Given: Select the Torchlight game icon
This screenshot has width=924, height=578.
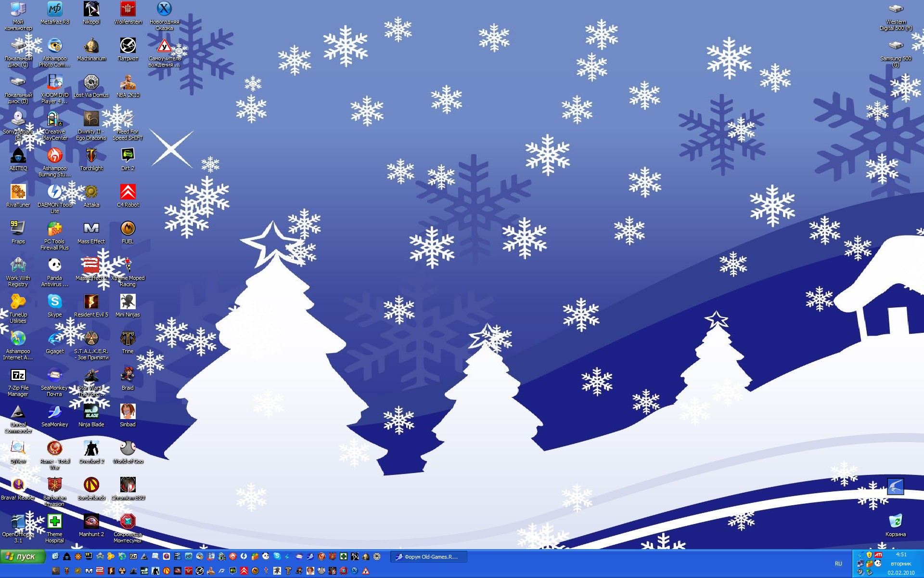Looking at the screenshot, I should click(x=91, y=156).
